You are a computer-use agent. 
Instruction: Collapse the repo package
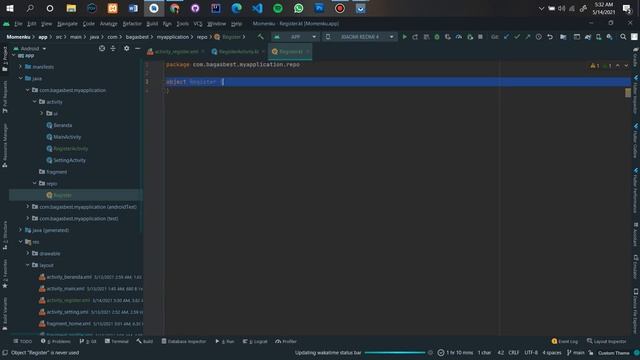tap(35, 183)
